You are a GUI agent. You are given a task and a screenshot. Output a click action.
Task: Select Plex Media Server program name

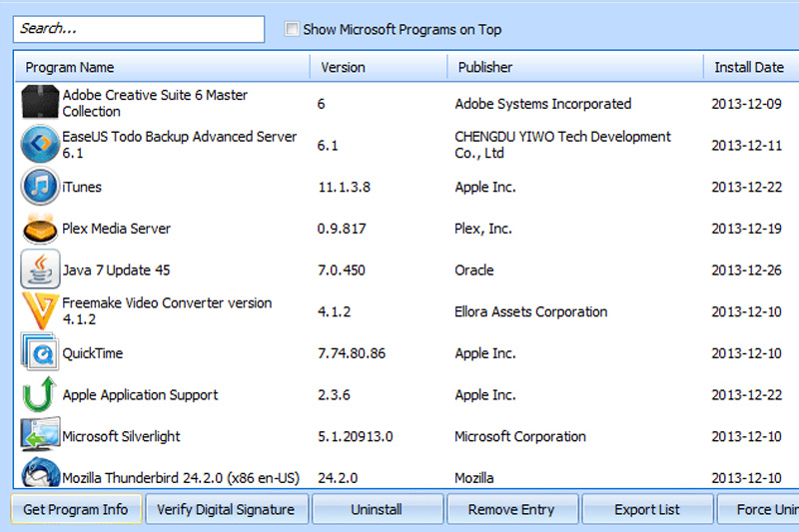pos(116,229)
